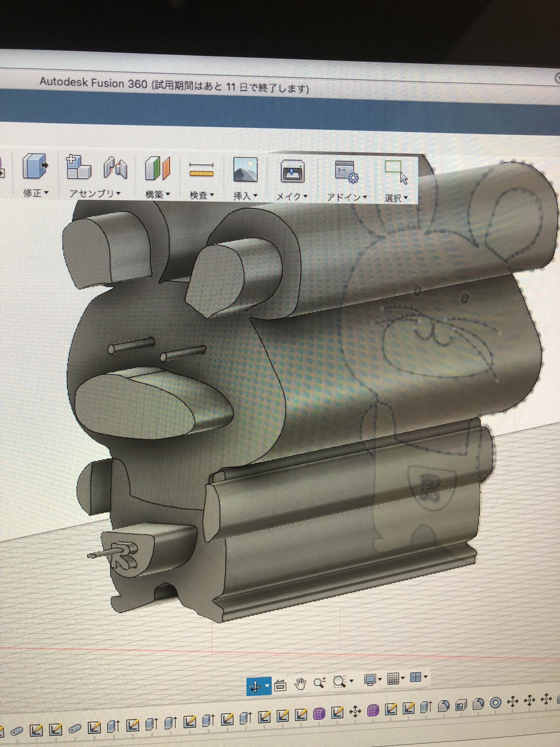The width and height of the screenshot is (560, 747).
Task: Select the Torus ring feature in timeline
Action: pyautogui.click(x=495, y=703)
